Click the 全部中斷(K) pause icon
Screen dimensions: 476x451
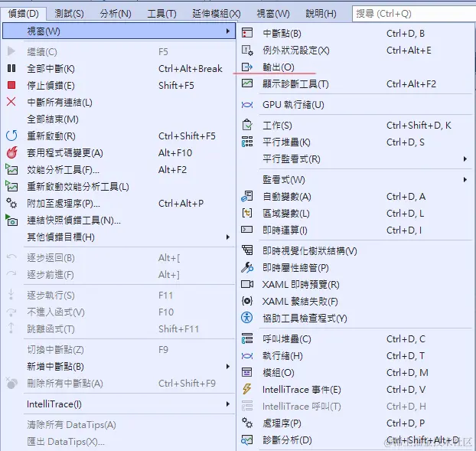(x=11, y=68)
